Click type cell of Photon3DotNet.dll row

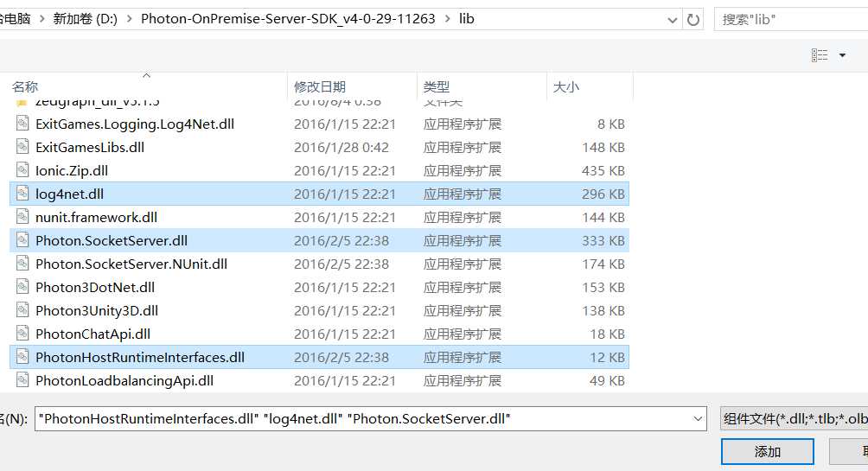(463, 287)
